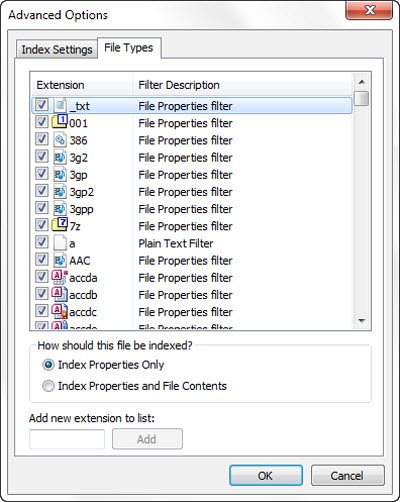Click the list scroll down arrow
Viewport: 400px width, 502px height.
click(362, 321)
